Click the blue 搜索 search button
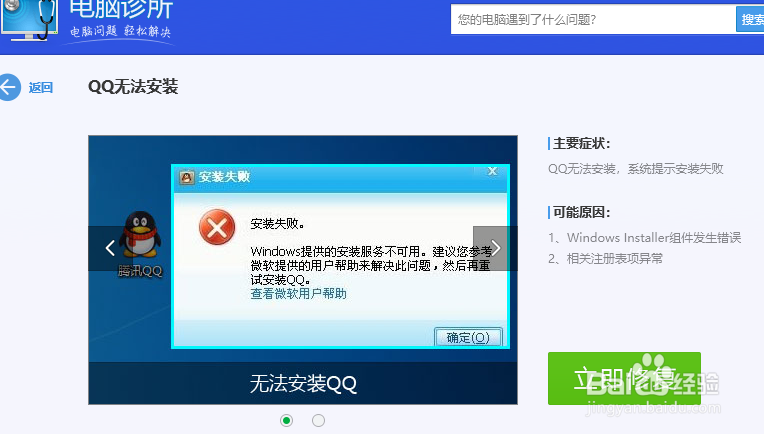This screenshot has height=434, width=764. click(x=750, y=19)
